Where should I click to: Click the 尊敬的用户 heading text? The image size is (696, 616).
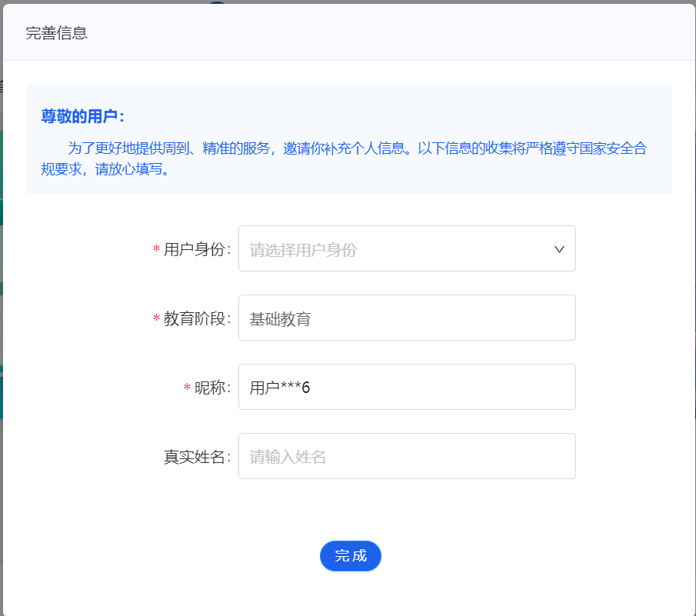[x=82, y=116]
